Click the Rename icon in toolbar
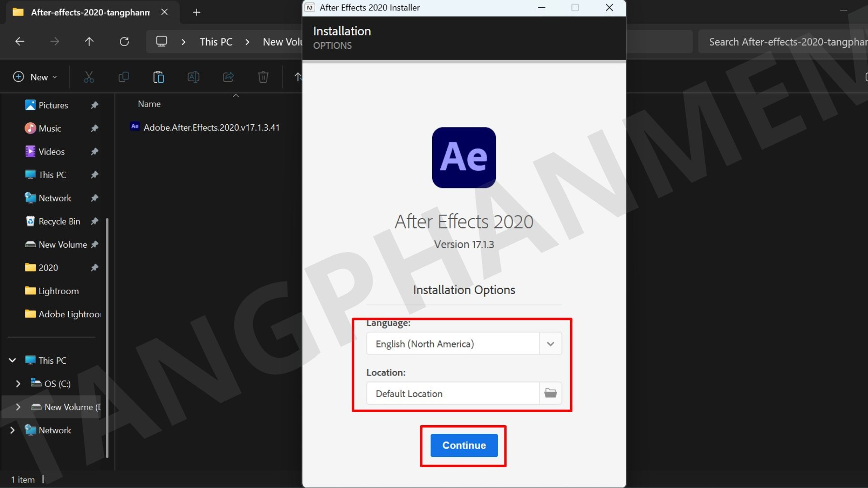Screen dimensions: 868x488 pyautogui.click(x=193, y=77)
